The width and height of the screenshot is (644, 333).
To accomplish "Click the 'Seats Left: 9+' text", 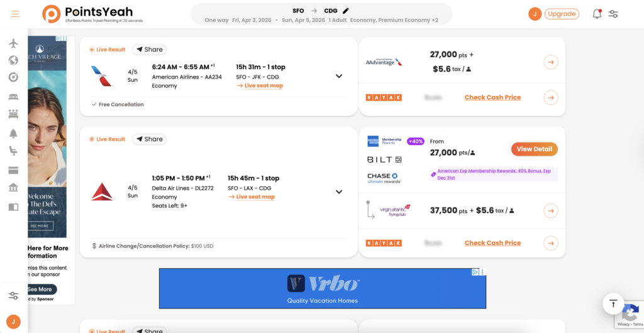I will 170,206.
